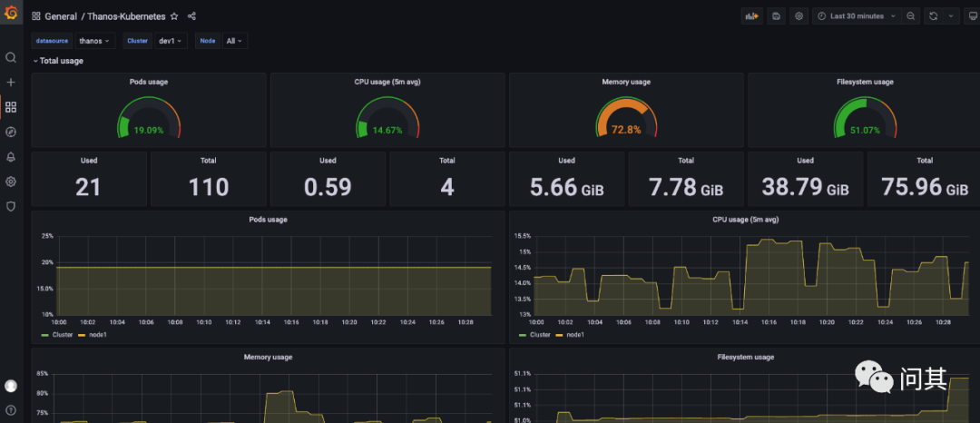Screen dimensions: 980x423
Task: Open the Explore compass icon
Action: tap(11, 132)
